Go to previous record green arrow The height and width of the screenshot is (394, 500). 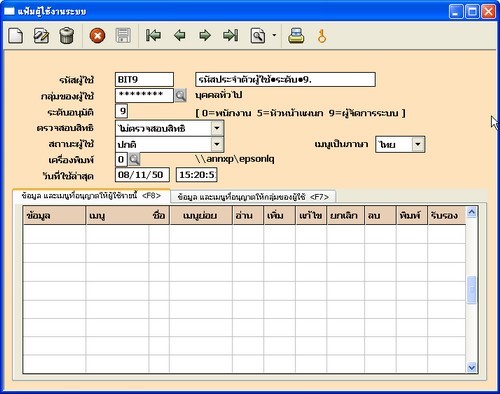[x=179, y=35]
